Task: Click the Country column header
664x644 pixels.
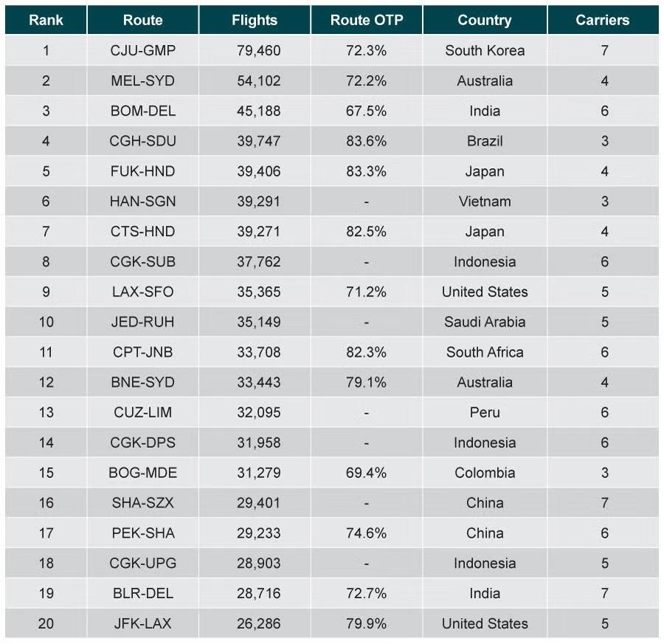Action: click(485, 20)
